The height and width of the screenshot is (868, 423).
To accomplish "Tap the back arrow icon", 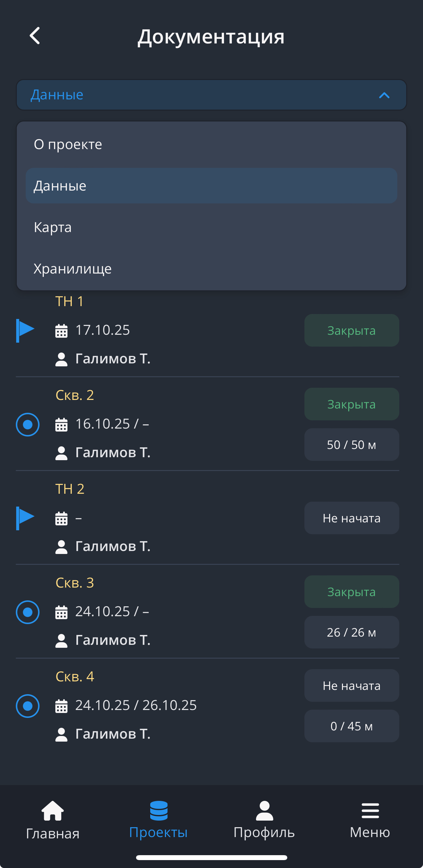I will tap(35, 36).
